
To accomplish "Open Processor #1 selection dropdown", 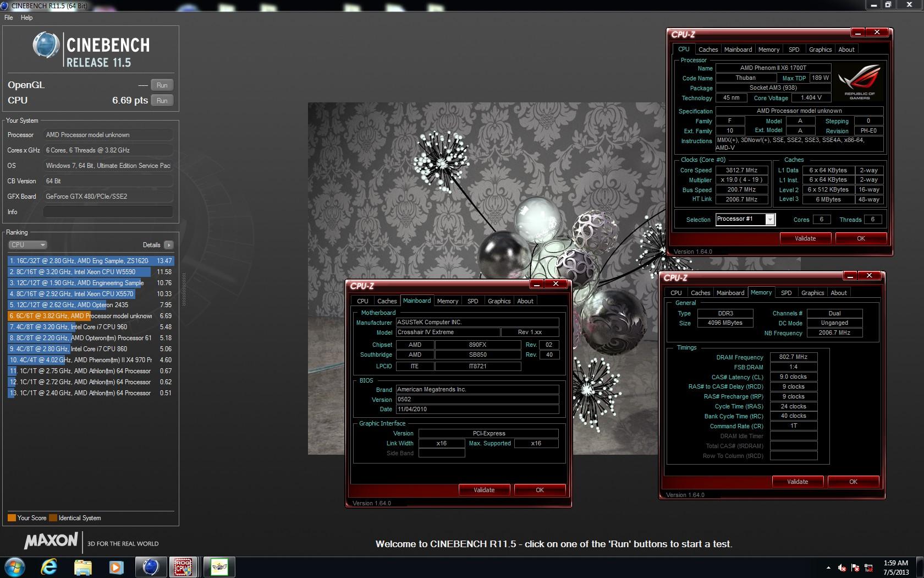I will coord(770,220).
